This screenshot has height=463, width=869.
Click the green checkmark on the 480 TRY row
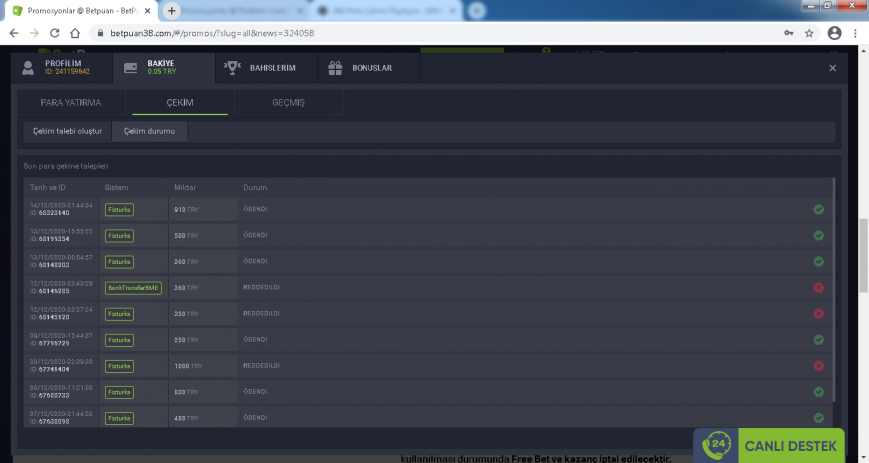(819, 418)
